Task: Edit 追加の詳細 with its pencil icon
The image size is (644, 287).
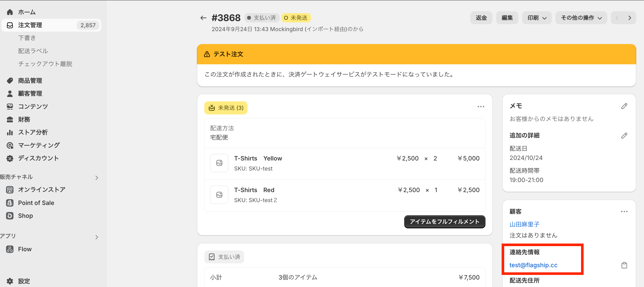Action: (x=624, y=136)
